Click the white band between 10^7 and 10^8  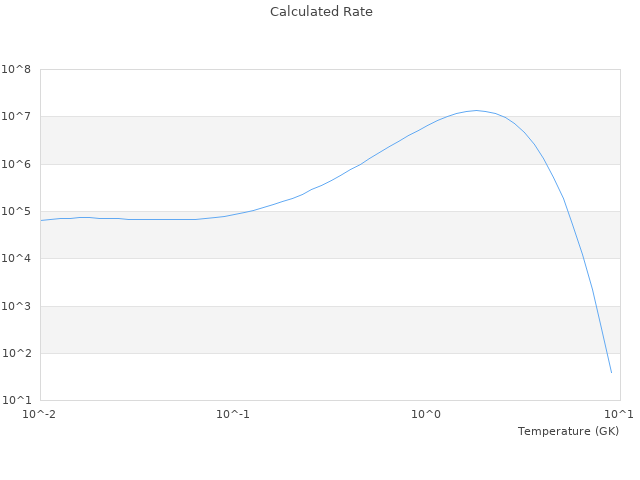coord(300,93)
